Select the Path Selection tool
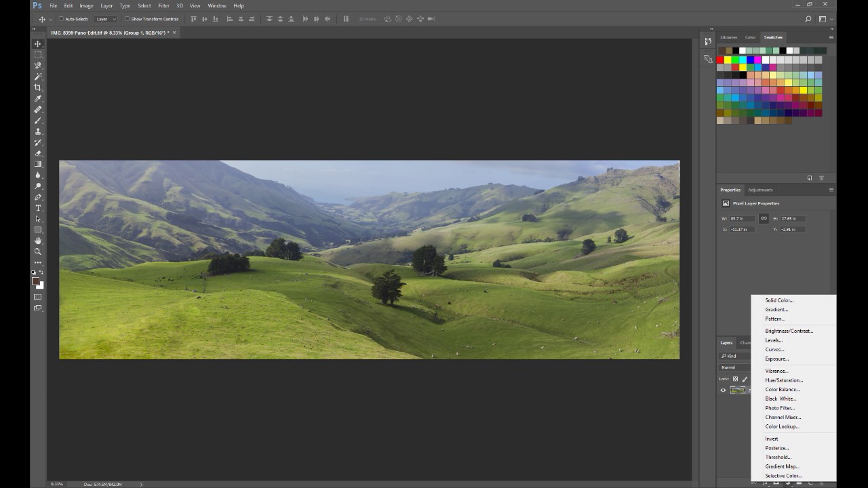 38,219
